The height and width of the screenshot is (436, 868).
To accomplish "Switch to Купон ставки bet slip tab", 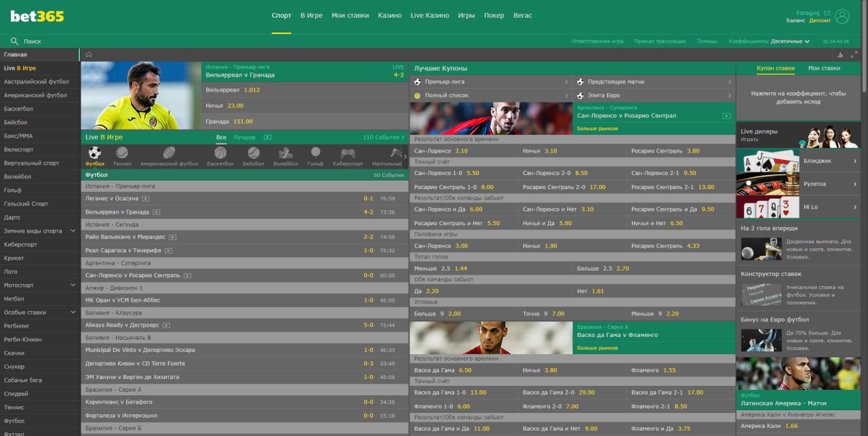I will tap(776, 68).
